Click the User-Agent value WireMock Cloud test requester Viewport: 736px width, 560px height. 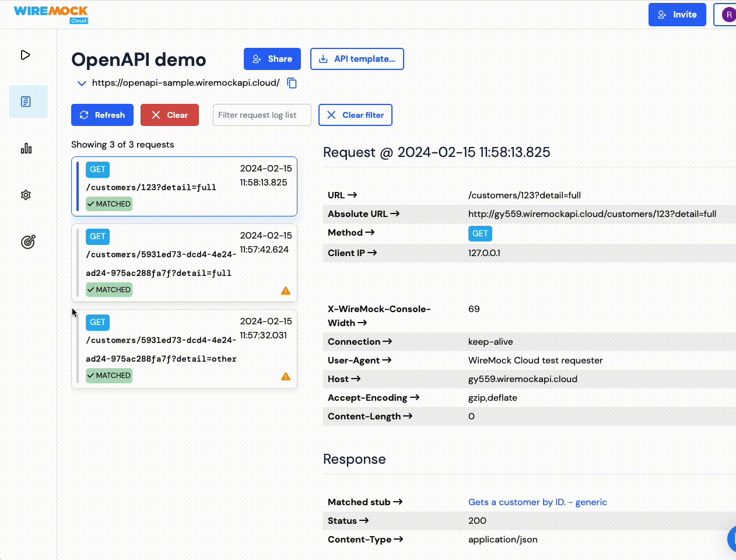[535, 360]
